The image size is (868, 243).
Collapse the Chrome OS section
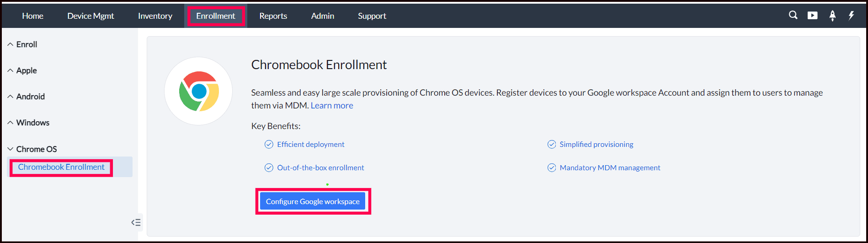36,149
